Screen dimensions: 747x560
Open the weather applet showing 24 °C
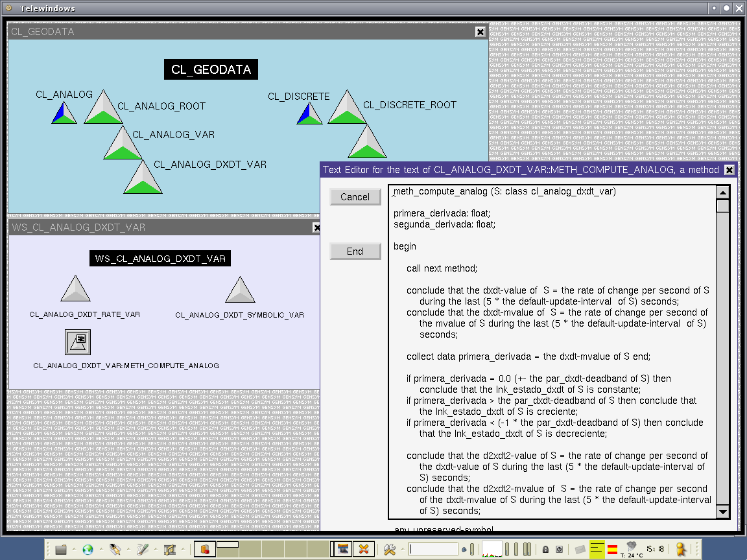(632, 550)
